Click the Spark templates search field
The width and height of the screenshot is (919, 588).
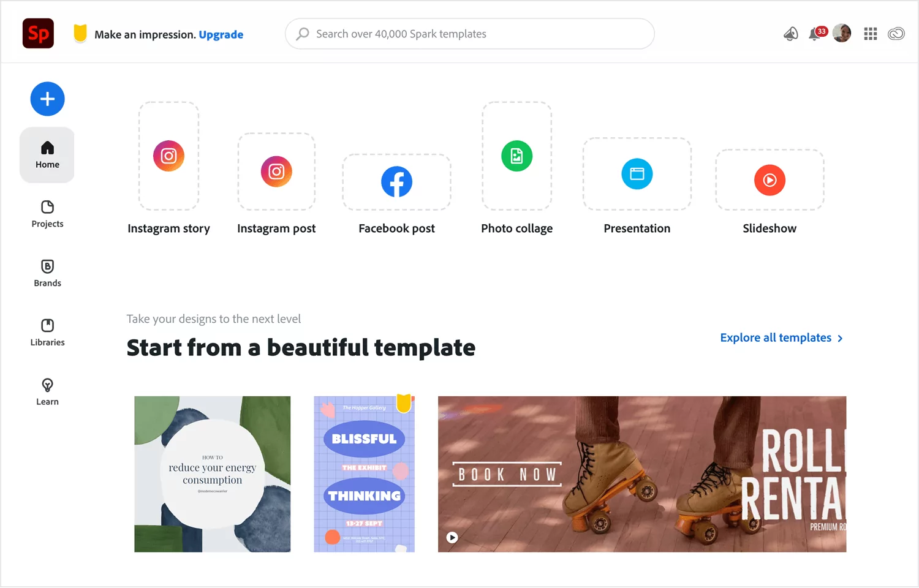point(469,34)
